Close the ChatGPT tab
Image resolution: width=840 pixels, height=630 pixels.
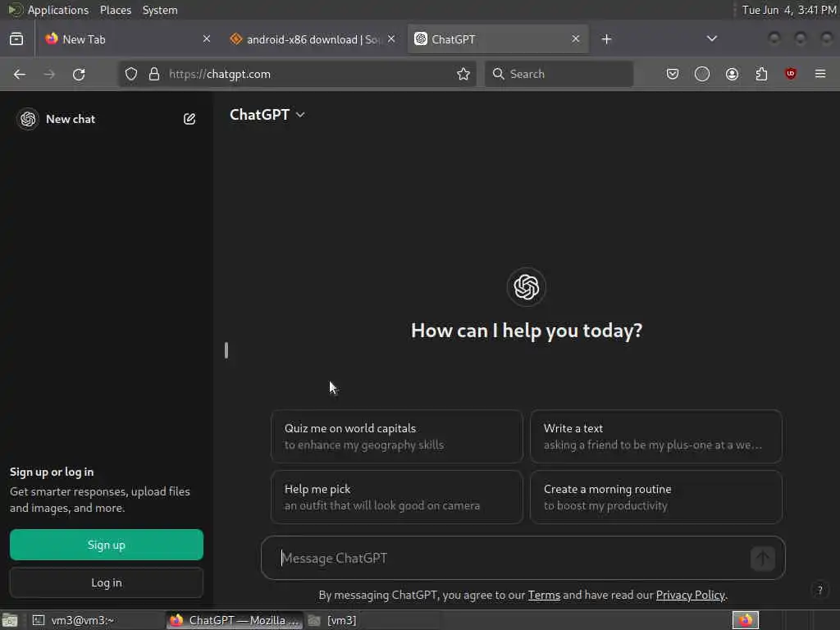[575, 39]
